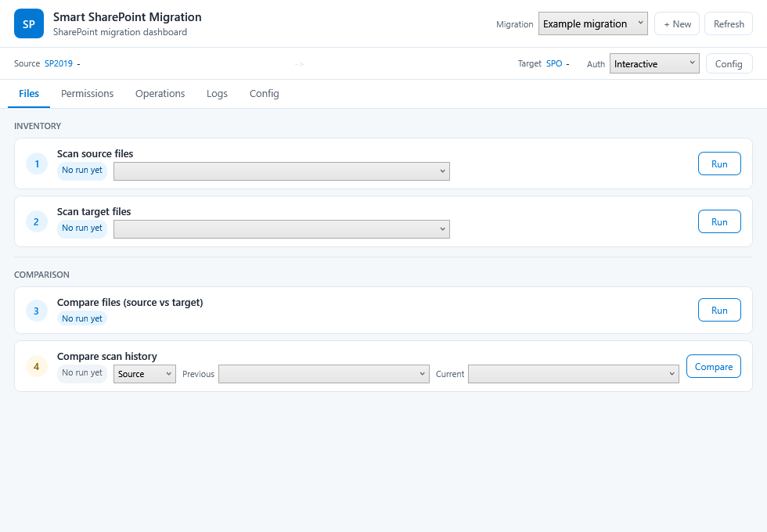Switch to the Permissions tab
The width and height of the screenshot is (767, 532).
coord(87,93)
